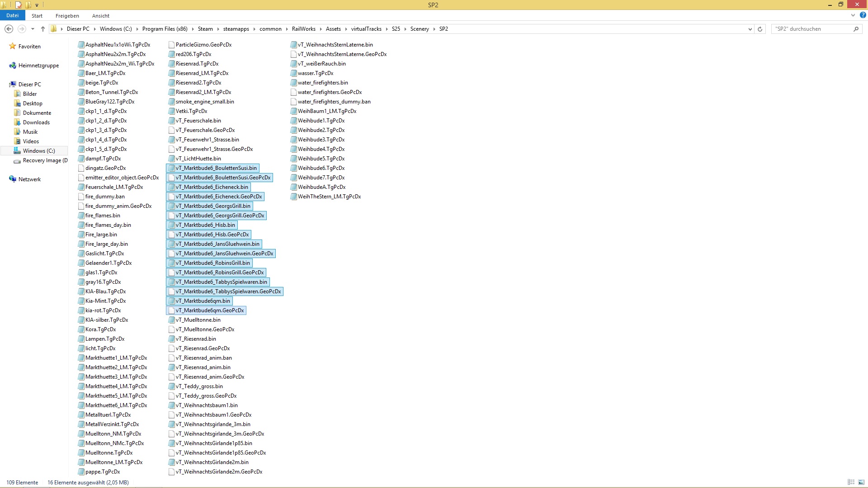The height and width of the screenshot is (488, 868).
Task: Click Properties icon in quick access toolbar
Action: click(19, 5)
